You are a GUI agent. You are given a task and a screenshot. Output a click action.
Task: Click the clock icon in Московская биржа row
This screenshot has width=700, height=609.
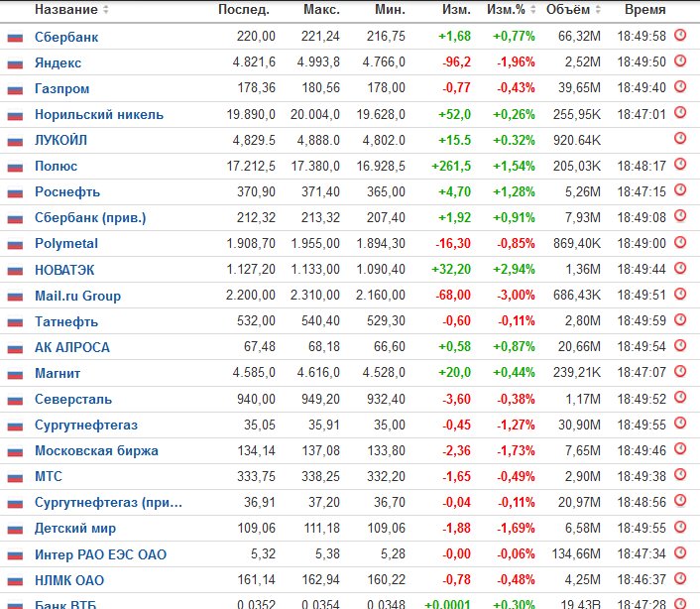(x=680, y=449)
